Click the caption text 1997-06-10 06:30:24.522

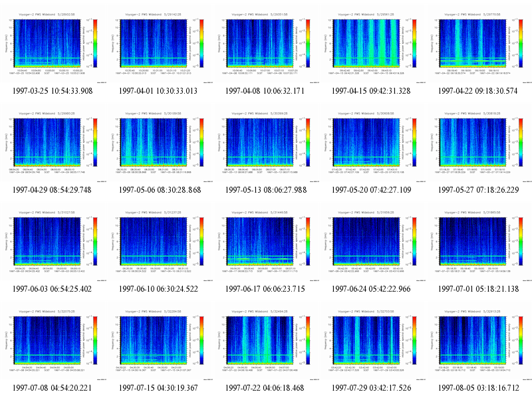(x=158, y=289)
